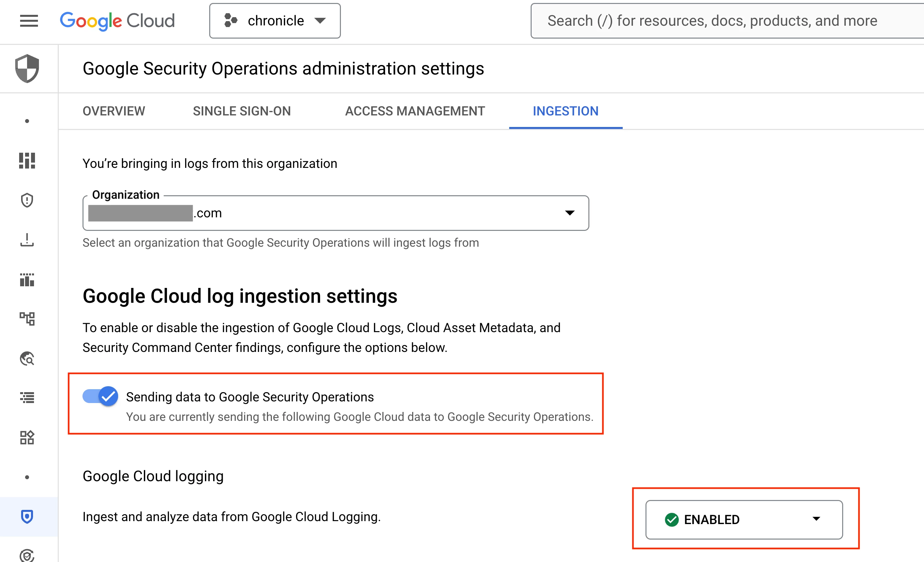Open the indented list sidebar icon

(27, 397)
